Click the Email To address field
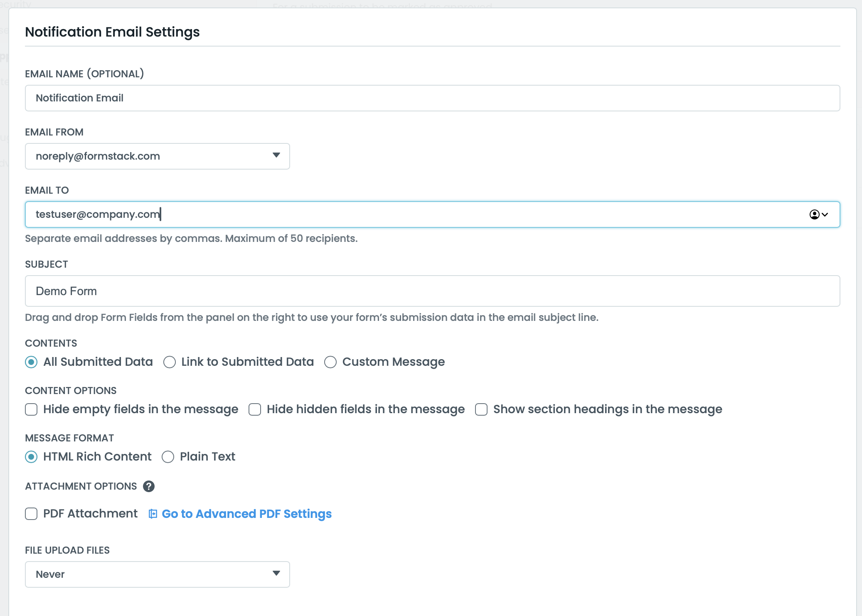Viewport: 862px width, 616px height. coord(416,214)
